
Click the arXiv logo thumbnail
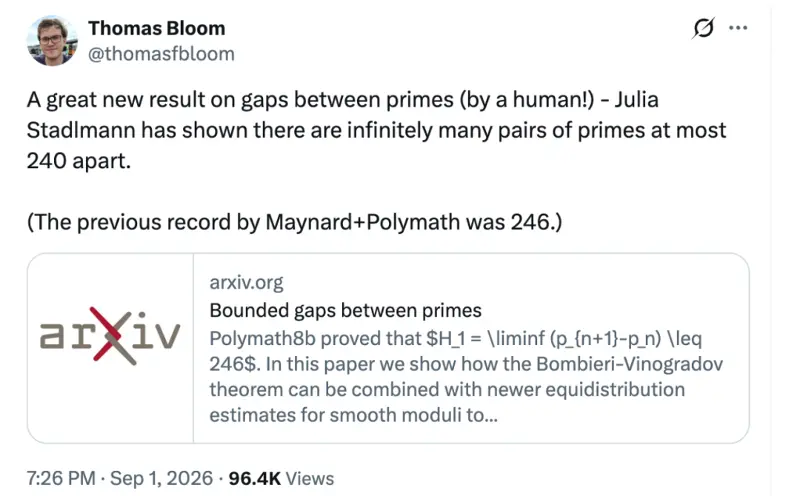point(110,348)
